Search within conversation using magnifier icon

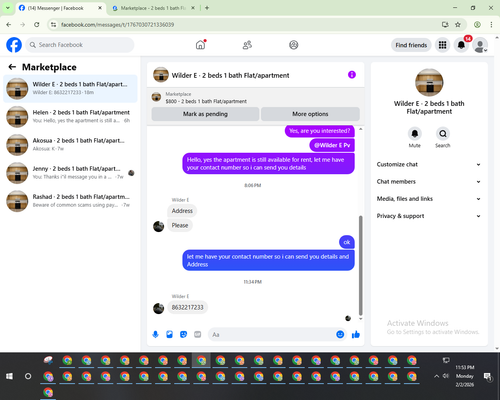click(443, 134)
